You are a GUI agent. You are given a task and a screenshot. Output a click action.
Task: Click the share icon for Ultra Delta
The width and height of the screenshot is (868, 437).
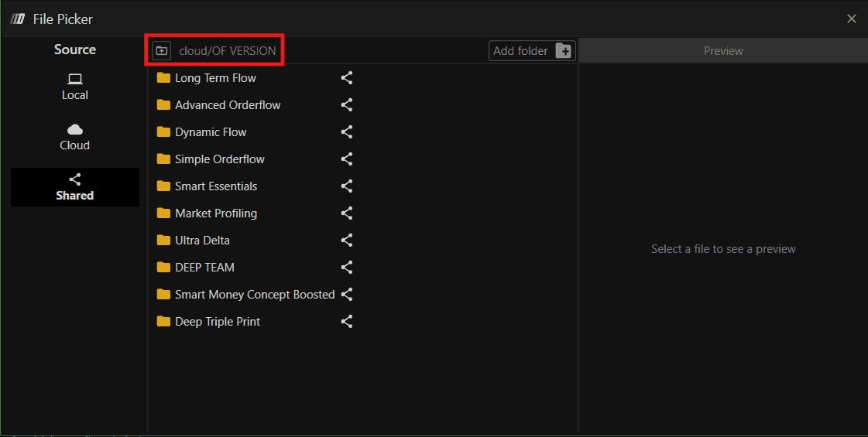[347, 240]
